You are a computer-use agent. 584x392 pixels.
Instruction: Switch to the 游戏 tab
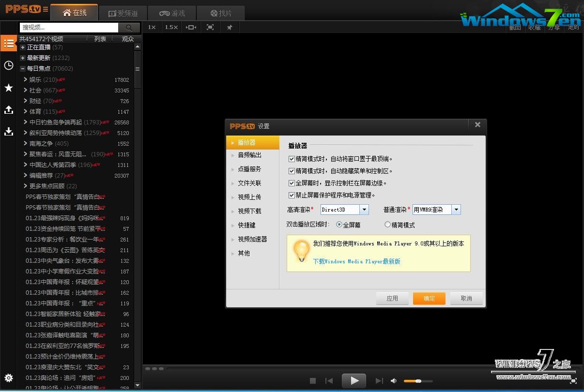[x=171, y=13]
